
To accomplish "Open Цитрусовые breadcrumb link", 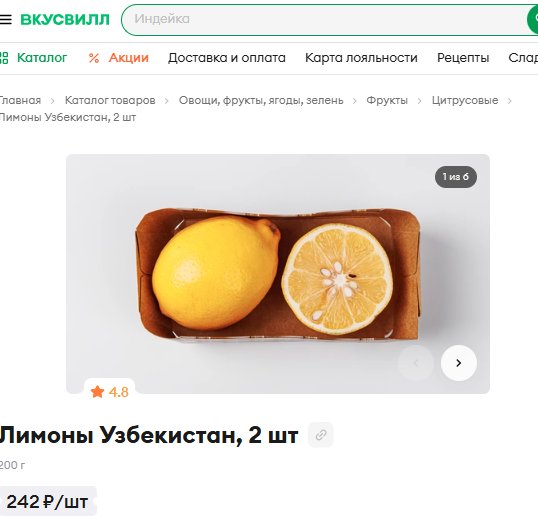I will click(465, 100).
